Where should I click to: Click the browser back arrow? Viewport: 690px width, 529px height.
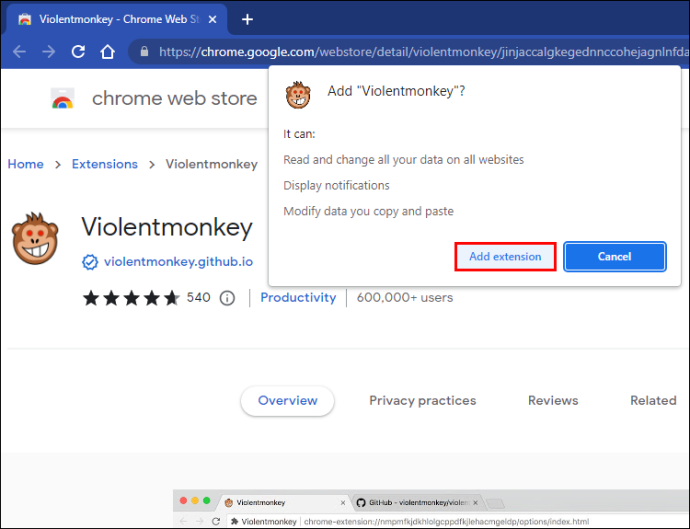coord(19,52)
